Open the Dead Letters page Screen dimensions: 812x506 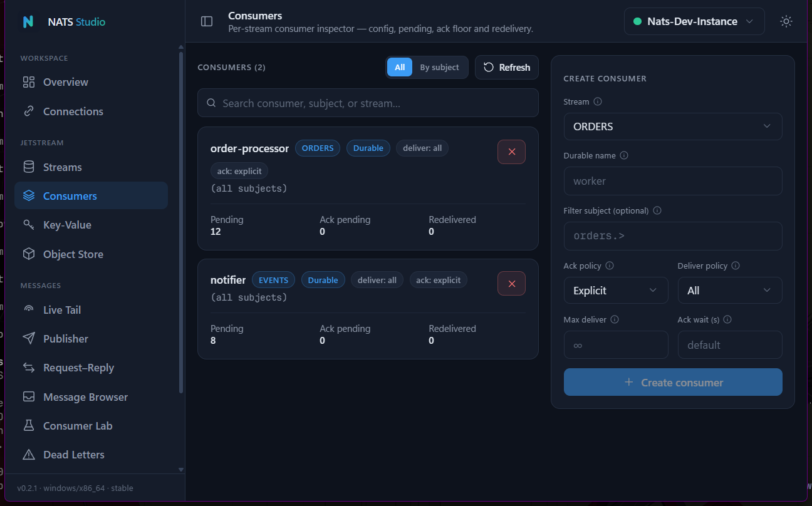(x=91, y=455)
